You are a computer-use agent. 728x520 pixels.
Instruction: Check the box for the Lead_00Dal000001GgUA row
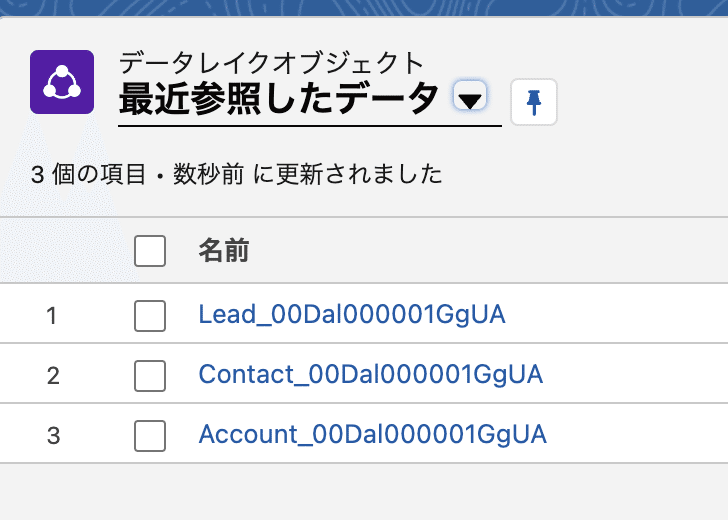150,316
